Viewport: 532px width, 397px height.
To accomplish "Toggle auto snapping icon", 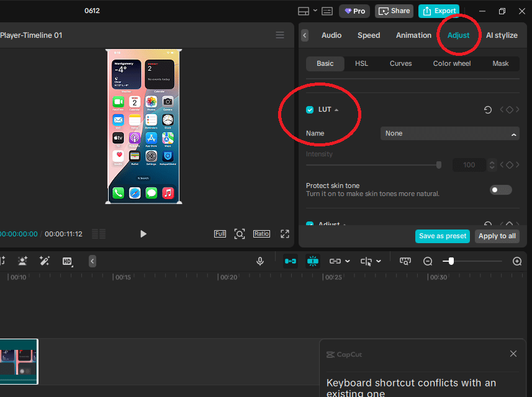I will click(312, 261).
